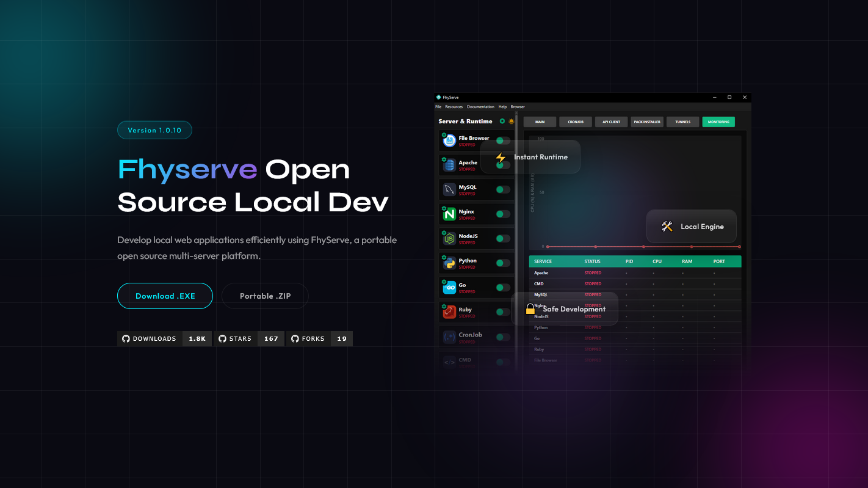Click the Portable .ZIP button
Screen dimensions: 868x488
coord(265,296)
